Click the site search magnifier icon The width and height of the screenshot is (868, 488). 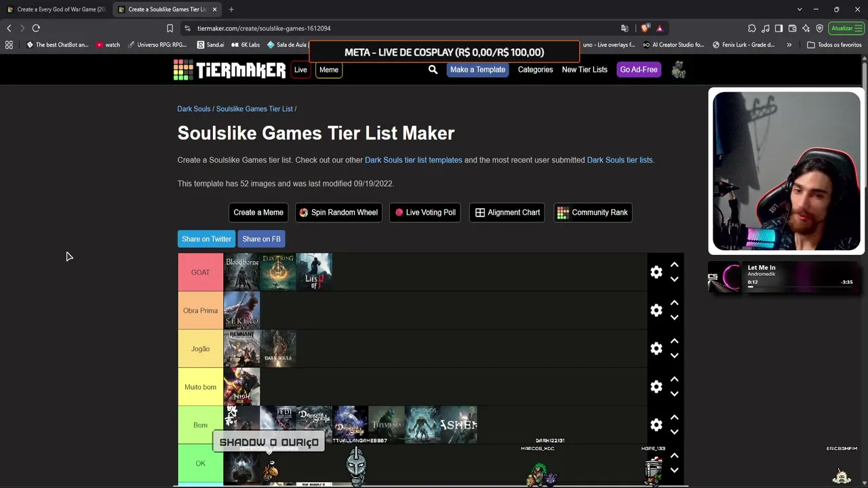(x=433, y=69)
